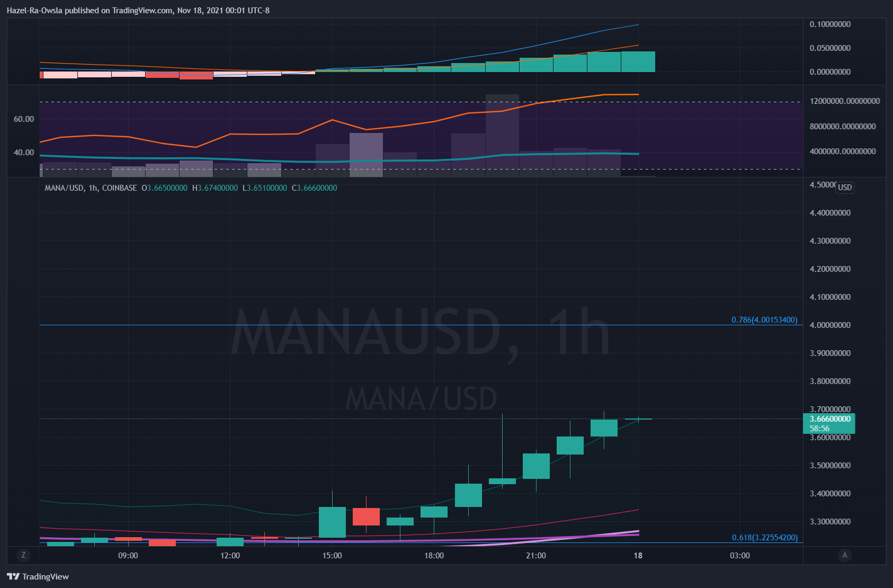Click the current price label 3.66600000
The image size is (893, 588).
pyautogui.click(x=830, y=418)
